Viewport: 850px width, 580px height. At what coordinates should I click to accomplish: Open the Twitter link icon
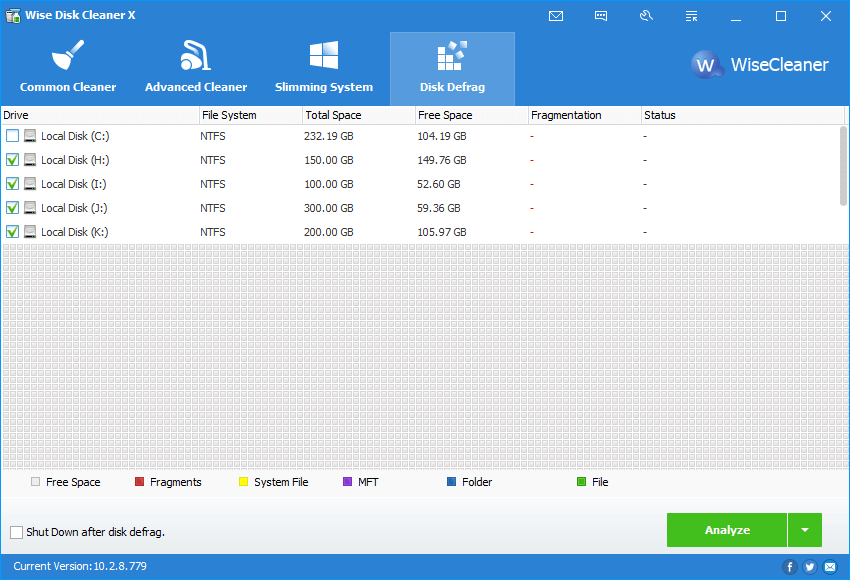[x=810, y=567]
